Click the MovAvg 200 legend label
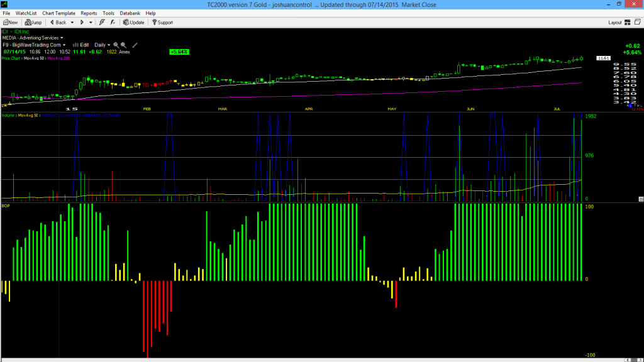 coord(58,58)
